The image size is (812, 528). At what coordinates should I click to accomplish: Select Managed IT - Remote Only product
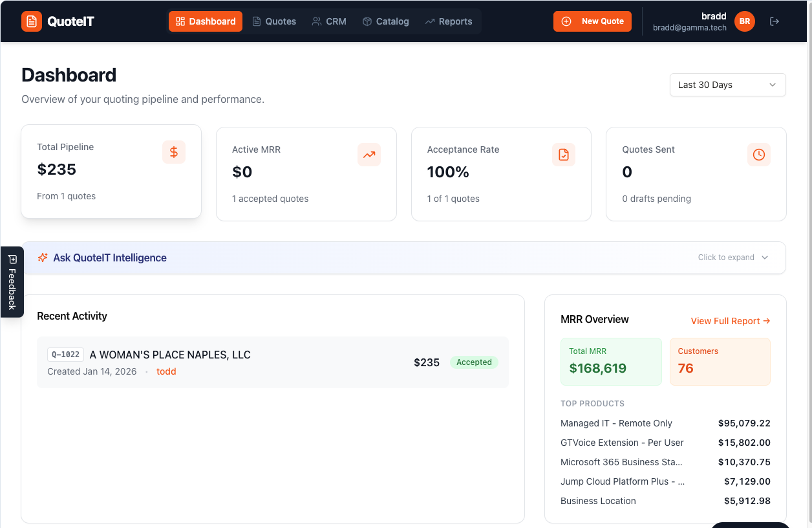665,423
